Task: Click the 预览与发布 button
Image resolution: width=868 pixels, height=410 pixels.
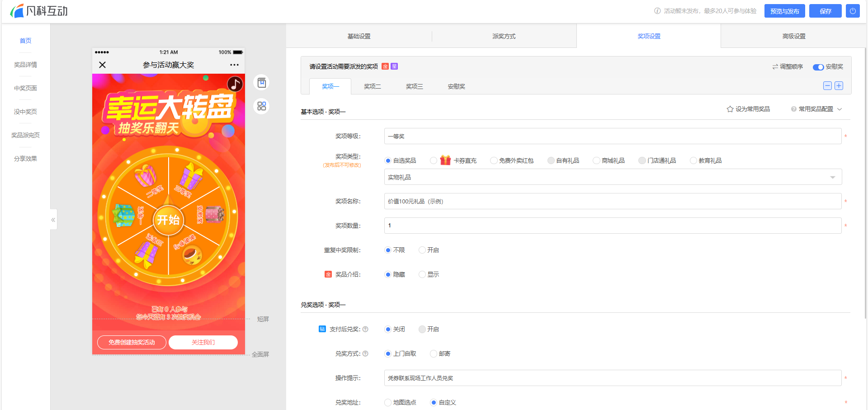Action: pyautogui.click(x=784, y=11)
